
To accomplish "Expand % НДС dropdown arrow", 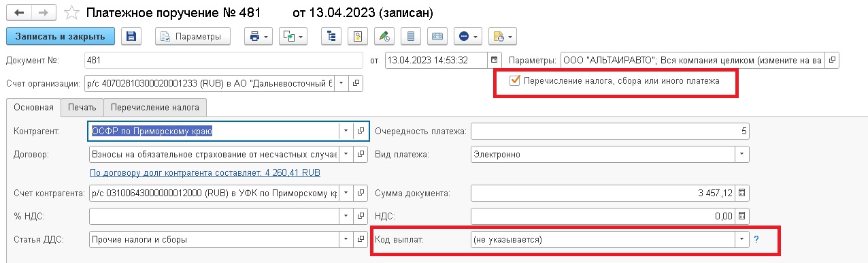I will coord(346,216).
